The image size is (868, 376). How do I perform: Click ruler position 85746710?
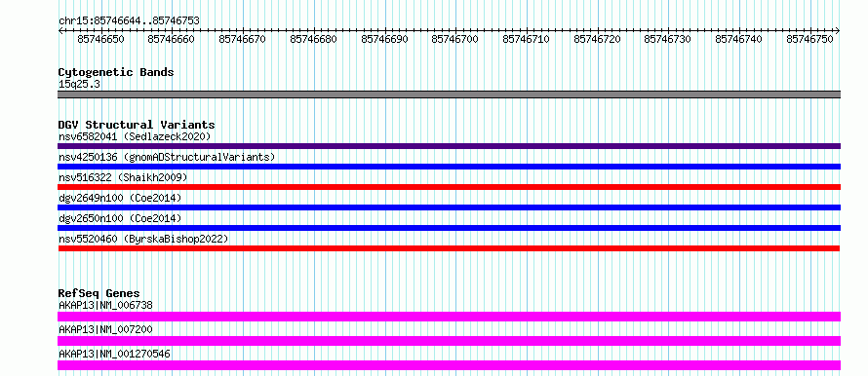[527, 39]
